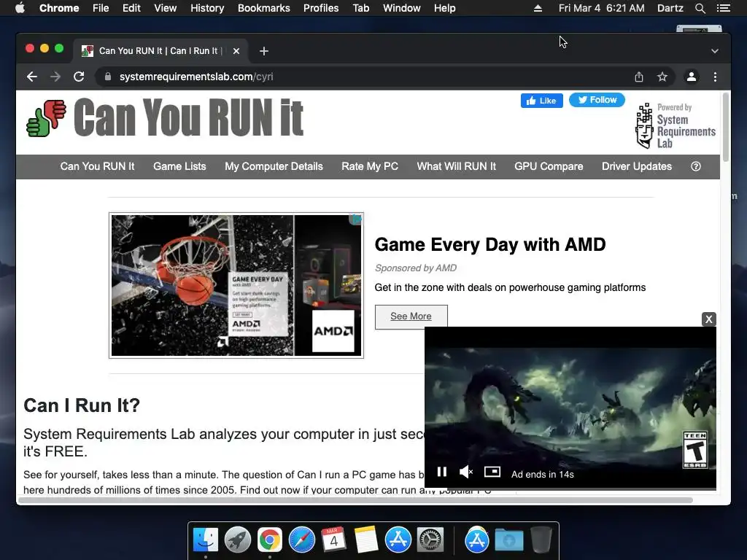Open Driver Updates page
The image size is (747, 560).
click(637, 166)
